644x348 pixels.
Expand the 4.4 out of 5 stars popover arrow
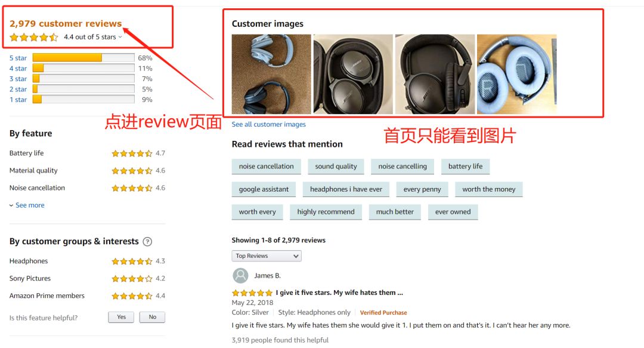pyautogui.click(x=120, y=37)
